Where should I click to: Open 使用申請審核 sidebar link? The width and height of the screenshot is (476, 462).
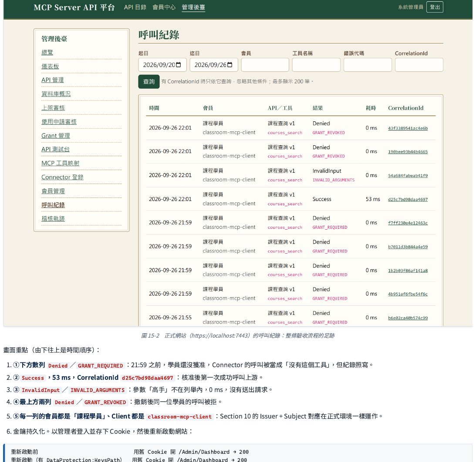pyautogui.click(x=59, y=122)
